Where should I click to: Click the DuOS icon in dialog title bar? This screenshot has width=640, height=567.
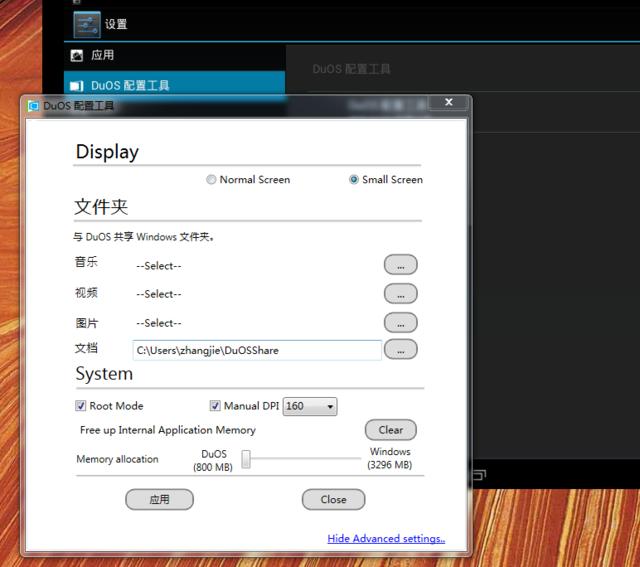coord(33,105)
